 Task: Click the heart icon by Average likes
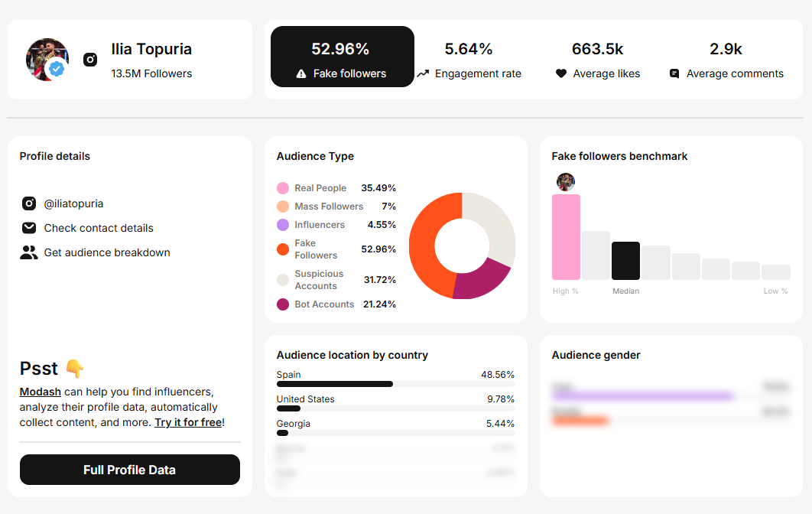(x=561, y=73)
